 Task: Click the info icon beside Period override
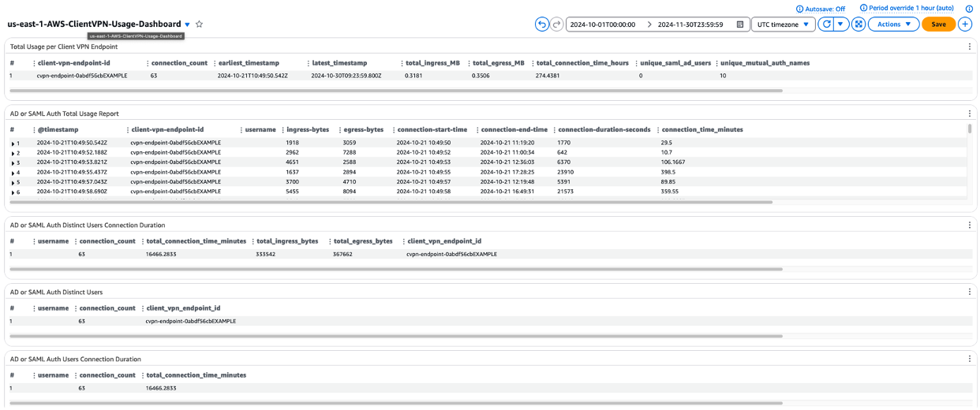point(969,9)
